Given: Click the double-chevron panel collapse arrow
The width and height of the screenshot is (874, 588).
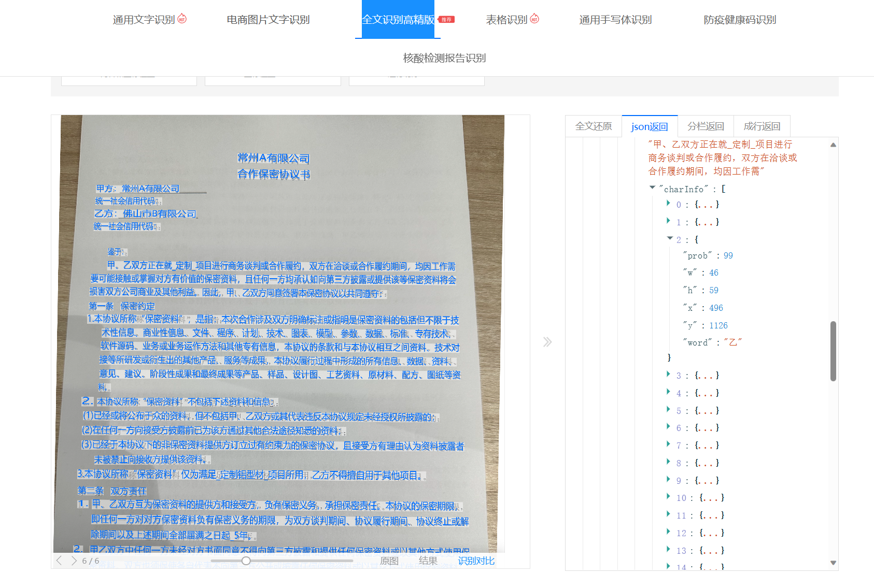Looking at the screenshot, I should [547, 342].
